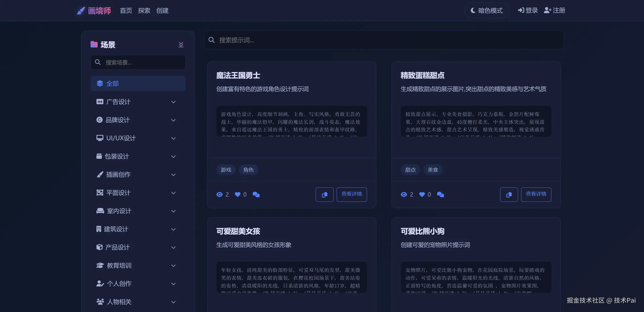The width and height of the screenshot is (644, 312).
Task: Click eye views icon on 魔法王国勇士 card
Action: pos(219,195)
